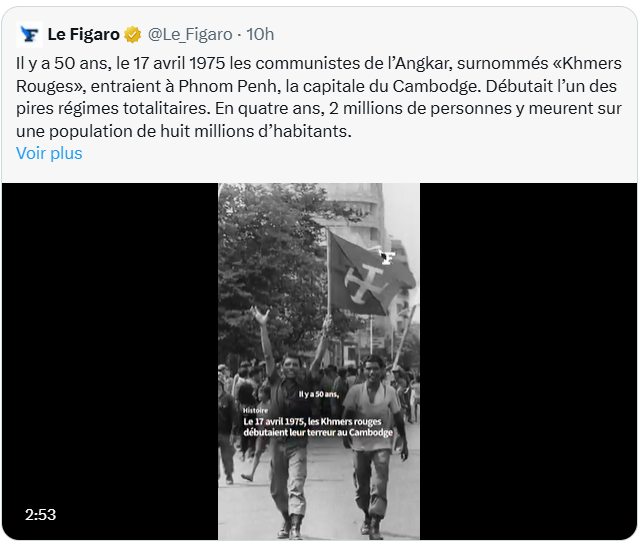
Task: Click the video headline caption text
Action: [x=318, y=427]
